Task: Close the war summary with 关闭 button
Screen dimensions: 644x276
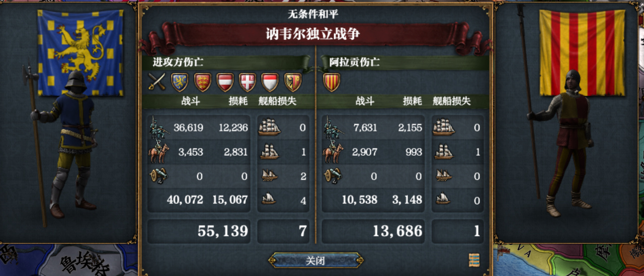Action: click(315, 260)
